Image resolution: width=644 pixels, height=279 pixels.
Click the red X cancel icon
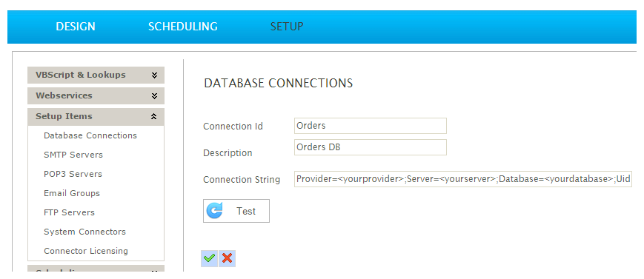click(227, 258)
